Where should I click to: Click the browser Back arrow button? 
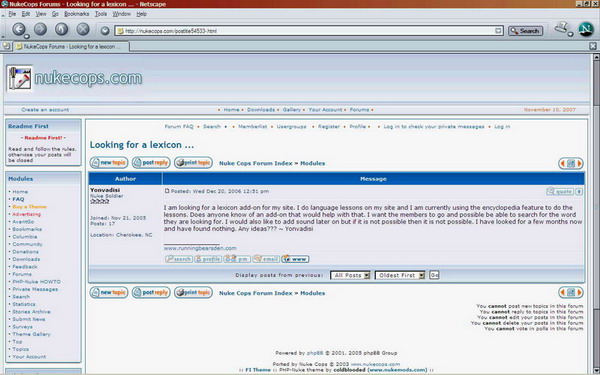pyautogui.click(x=19, y=29)
